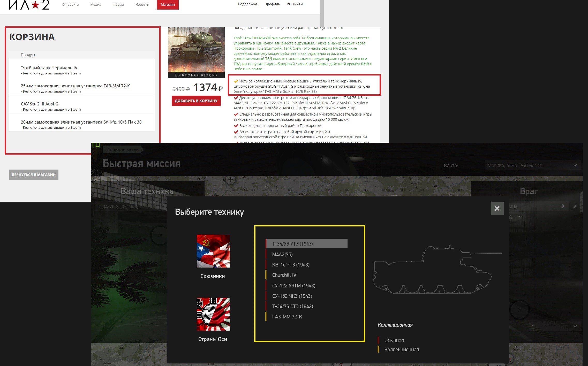Open the Форум menu item
The image size is (588, 366).
(x=118, y=5)
